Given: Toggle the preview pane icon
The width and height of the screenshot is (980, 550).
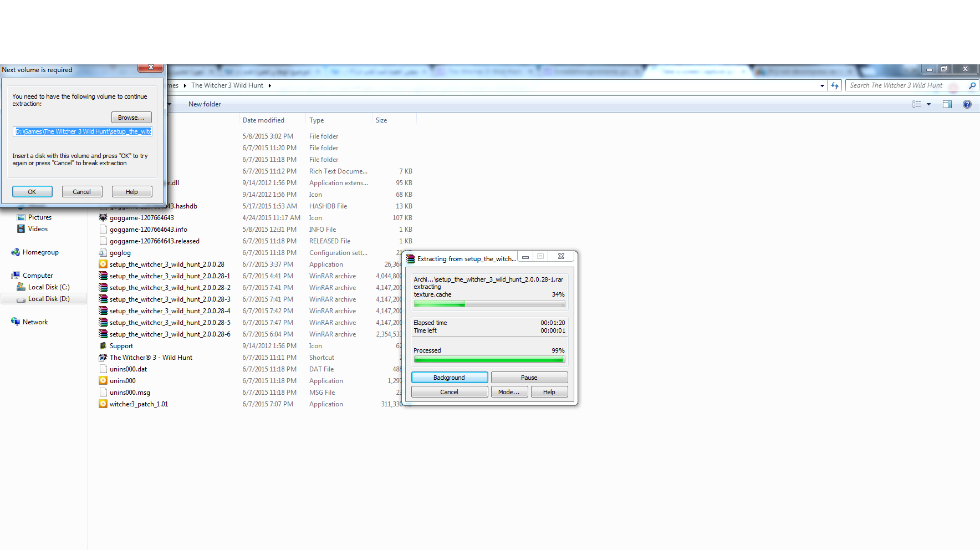Looking at the screenshot, I should pyautogui.click(x=947, y=104).
